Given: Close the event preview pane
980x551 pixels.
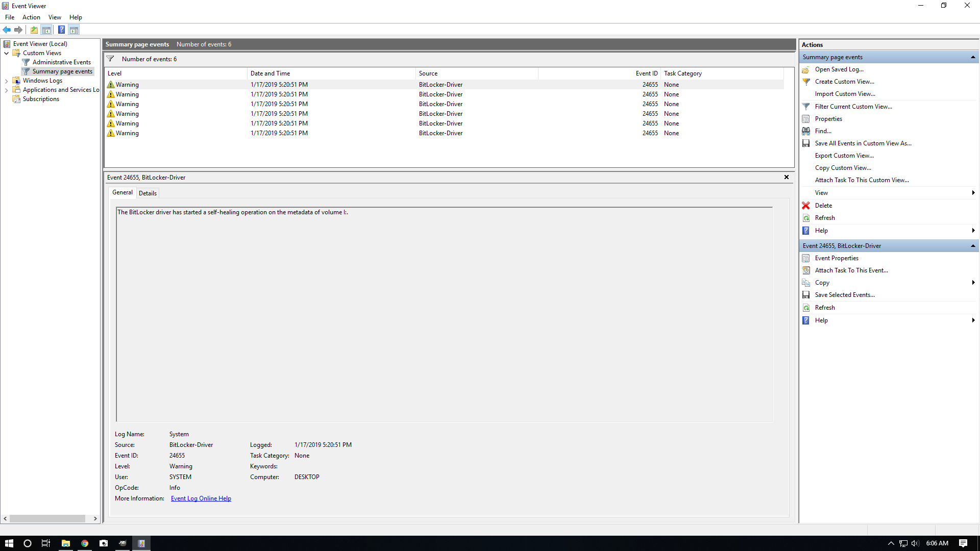Looking at the screenshot, I should point(787,177).
